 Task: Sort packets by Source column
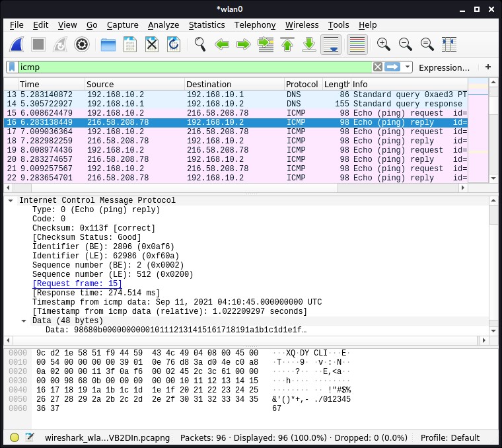point(135,84)
